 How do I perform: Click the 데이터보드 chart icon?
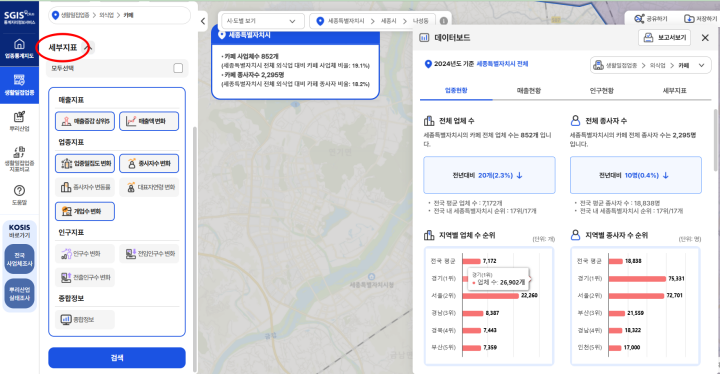coord(424,38)
